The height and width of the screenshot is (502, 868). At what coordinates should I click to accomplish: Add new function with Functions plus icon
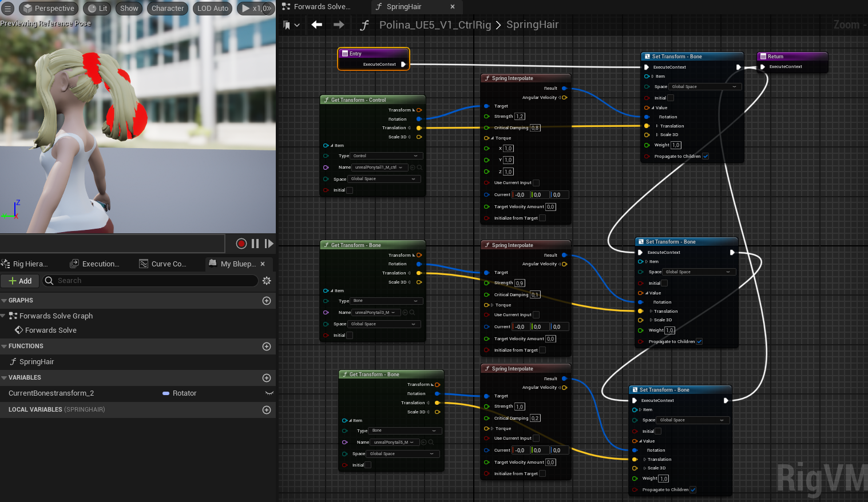[267, 346]
